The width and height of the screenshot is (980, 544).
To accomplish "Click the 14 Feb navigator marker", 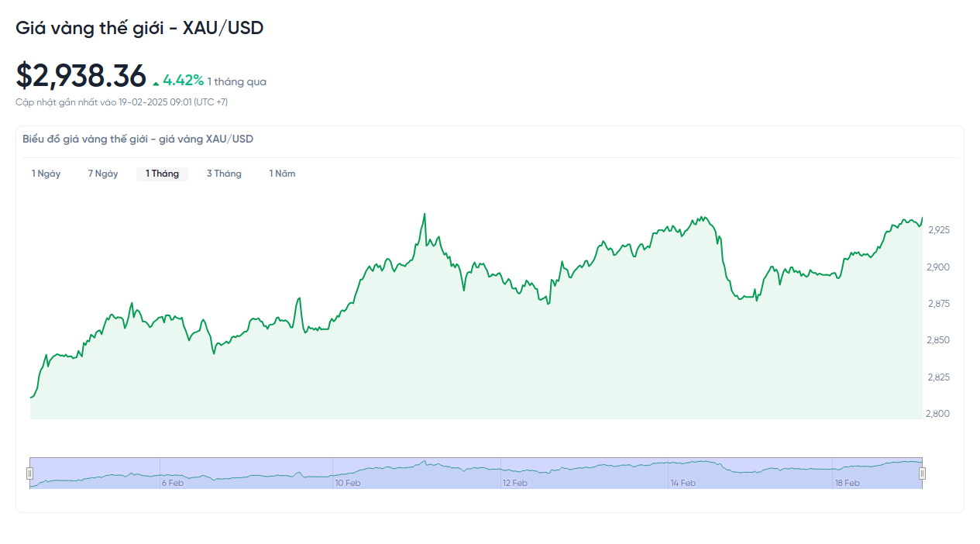I will pyautogui.click(x=683, y=483).
